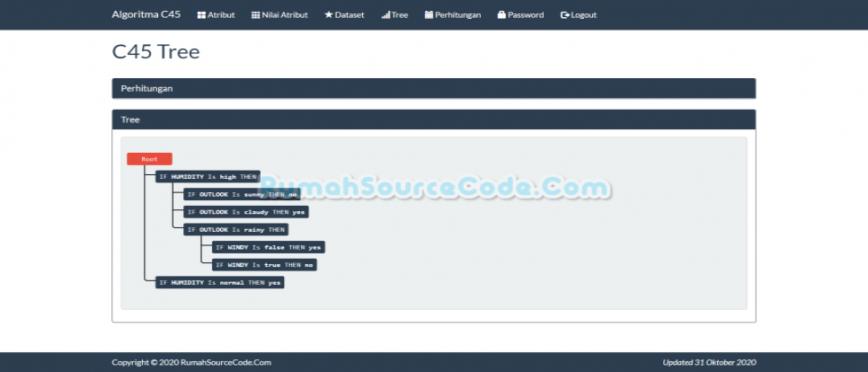Open the Perhitungan menu in navbar
Image resolution: width=868 pixels, height=372 pixels.
[453, 15]
